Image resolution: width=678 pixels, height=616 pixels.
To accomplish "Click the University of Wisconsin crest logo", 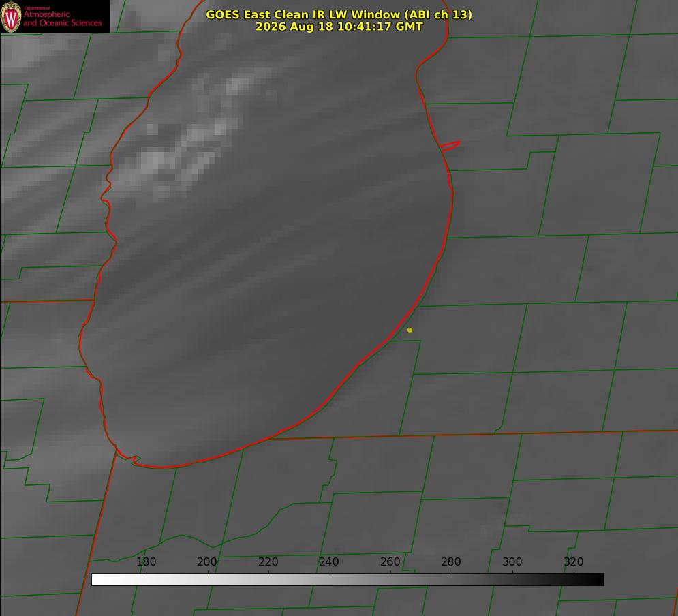I will (x=11, y=16).
